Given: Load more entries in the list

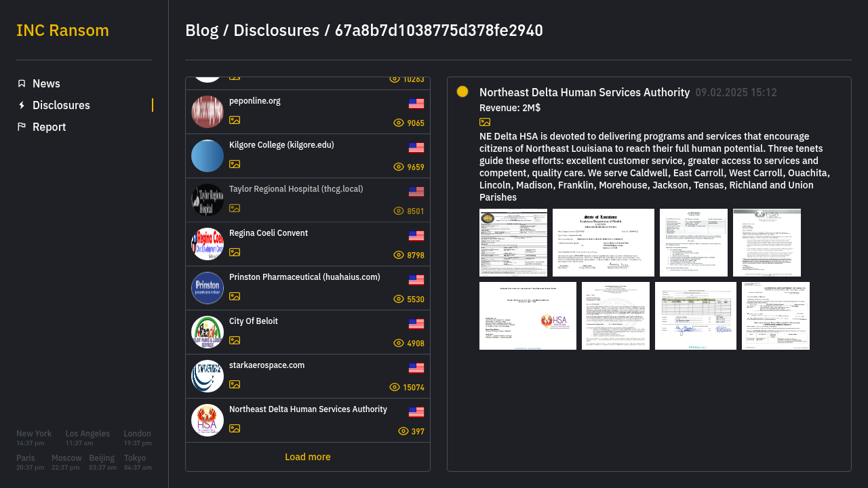Looking at the screenshot, I should (x=308, y=457).
